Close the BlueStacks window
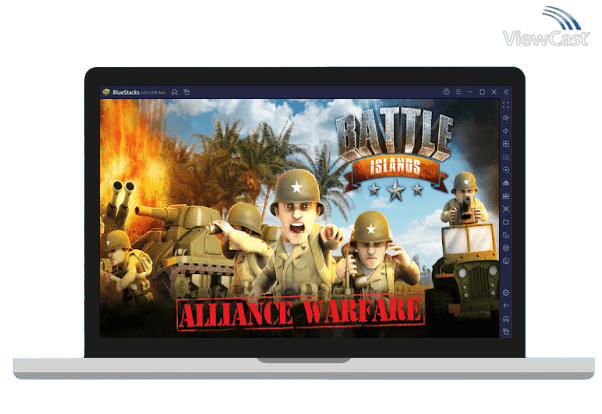602x414 pixels. point(494,92)
